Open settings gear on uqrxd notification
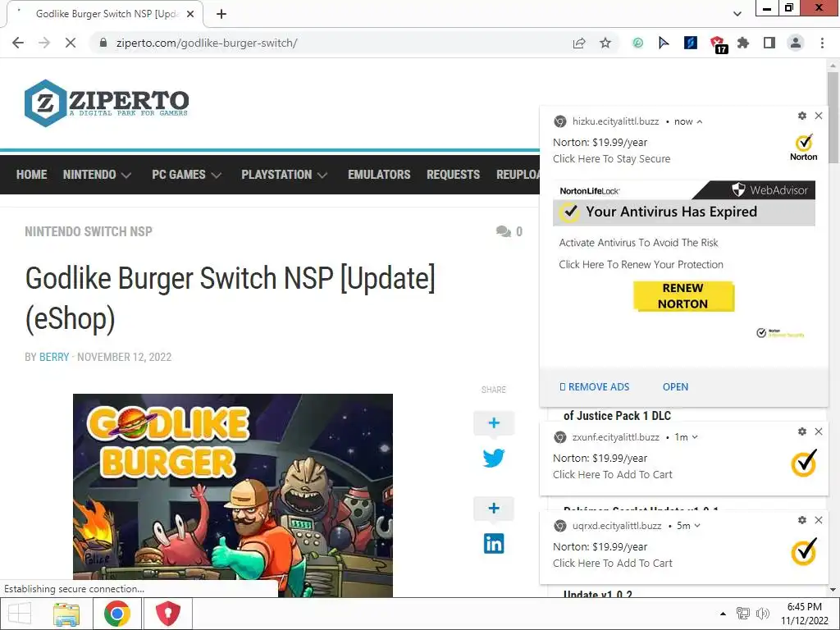The image size is (840, 630). 802,520
